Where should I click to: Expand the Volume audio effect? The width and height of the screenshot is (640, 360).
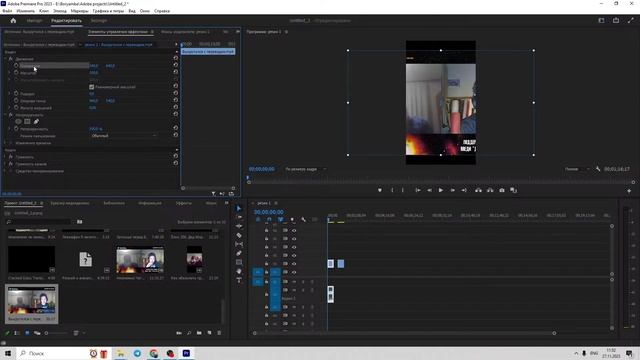(6, 157)
